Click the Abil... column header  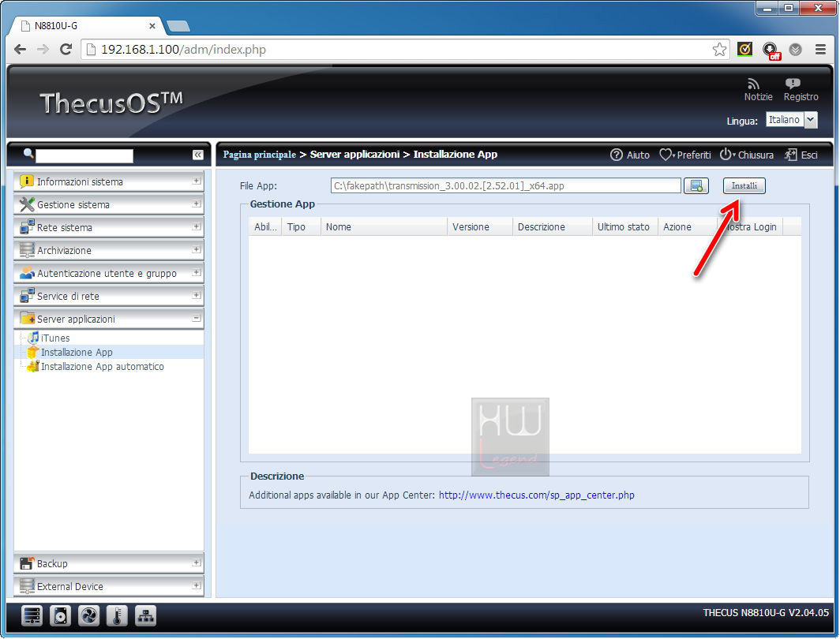click(265, 227)
